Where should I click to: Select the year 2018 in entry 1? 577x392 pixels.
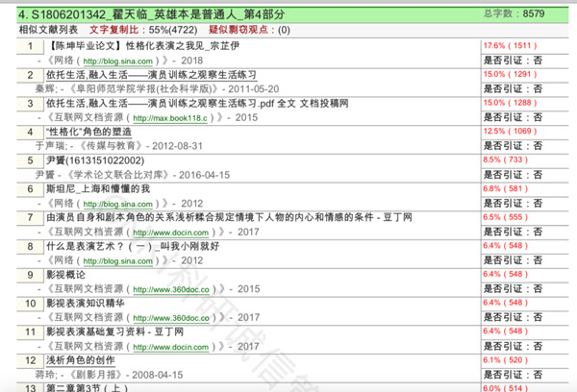click(191, 61)
